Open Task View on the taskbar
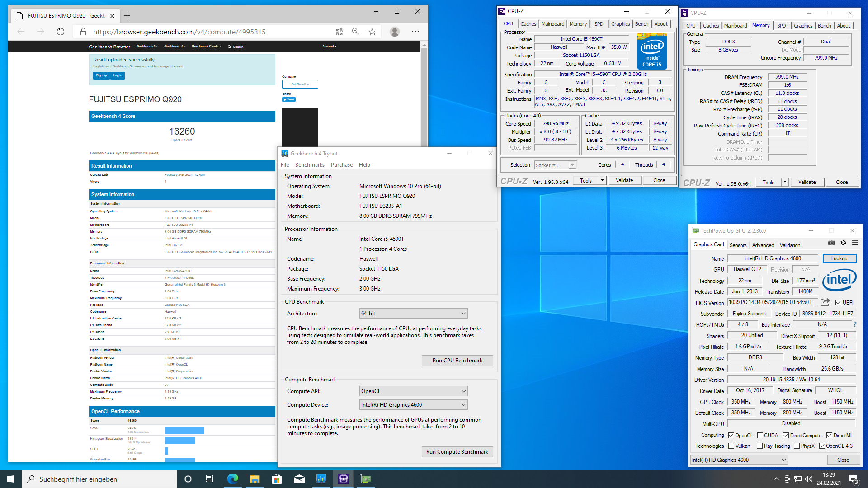The image size is (868, 488). 210,479
